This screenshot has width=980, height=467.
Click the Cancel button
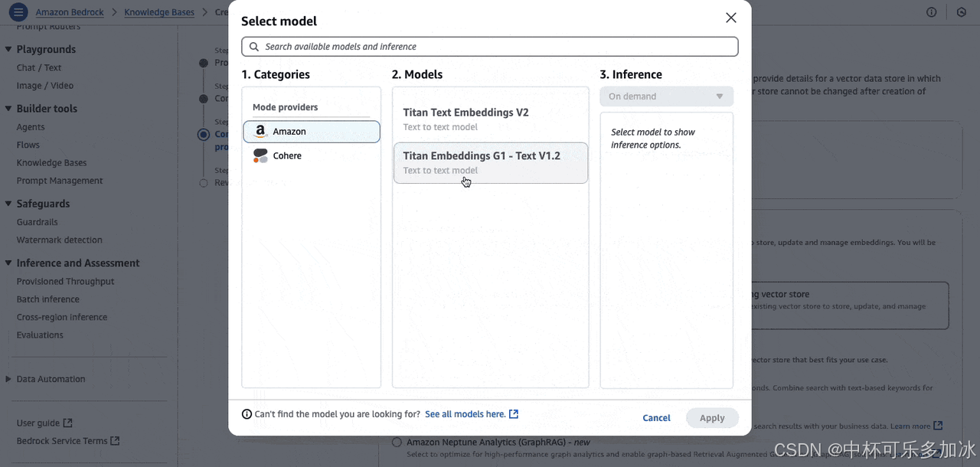click(x=656, y=418)
